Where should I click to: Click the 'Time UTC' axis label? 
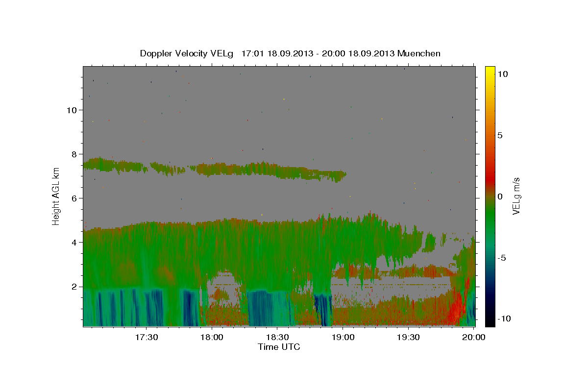click(x=279, y=346)
